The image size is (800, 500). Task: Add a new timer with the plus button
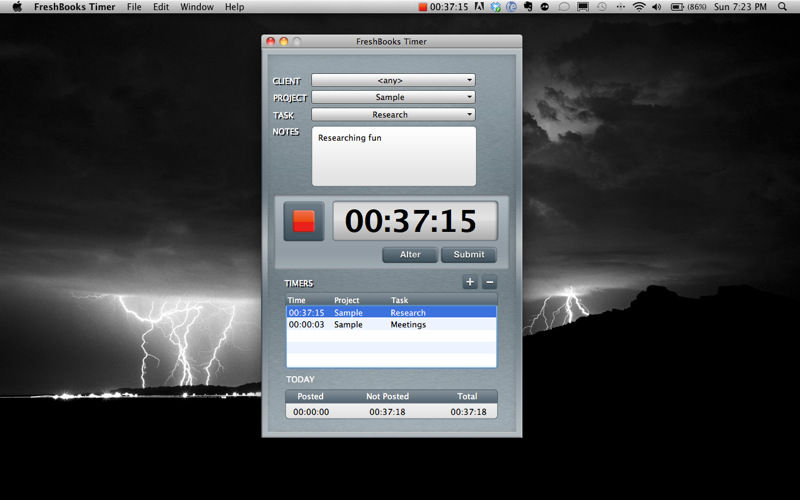click(x=470, y=282)
